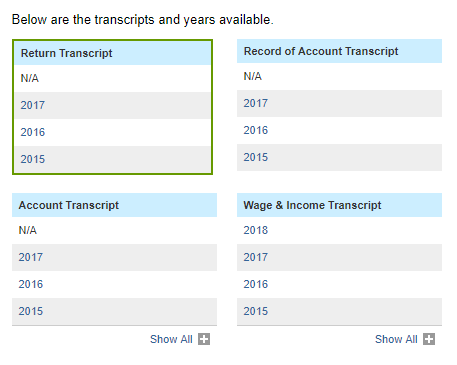Click N/A row under Record of Account Transcript
Image resolution: width=457 pixels, height=365 pixels.
click(339, 76)
